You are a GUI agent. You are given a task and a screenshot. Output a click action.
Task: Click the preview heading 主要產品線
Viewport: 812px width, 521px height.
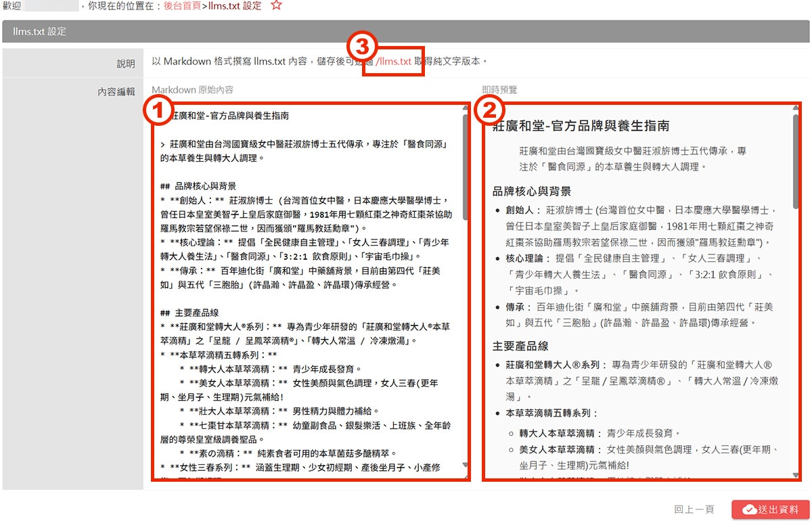coord(520,346)
